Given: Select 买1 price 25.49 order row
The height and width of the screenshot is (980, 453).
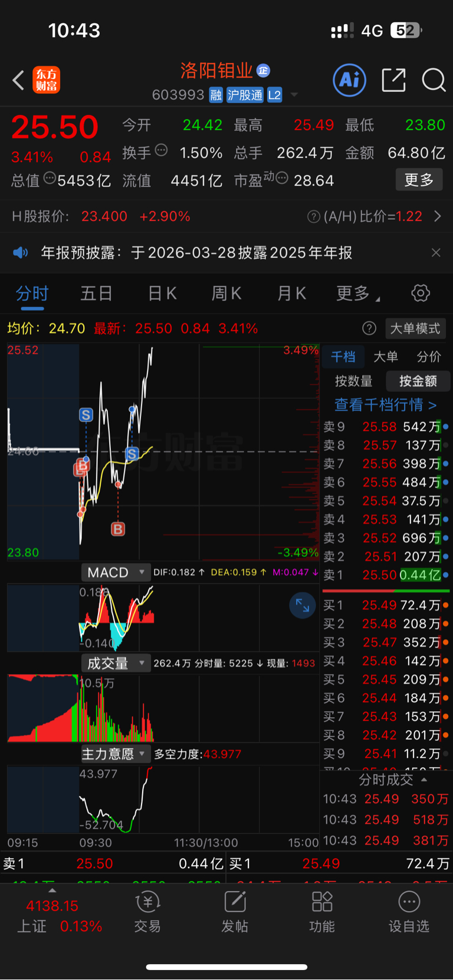Looking at the screenshot, I should [386, 605].
